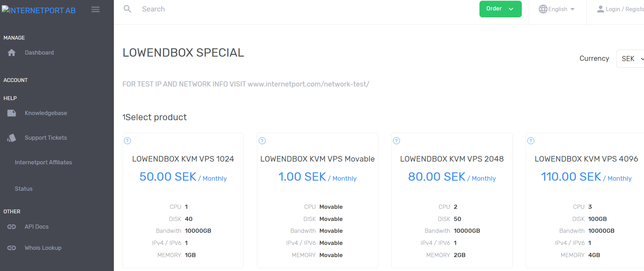This screenshot has width=644, height=271.
Task: Click MEMORY 2GB on VPS 2048 card
Action: point(446,255)
